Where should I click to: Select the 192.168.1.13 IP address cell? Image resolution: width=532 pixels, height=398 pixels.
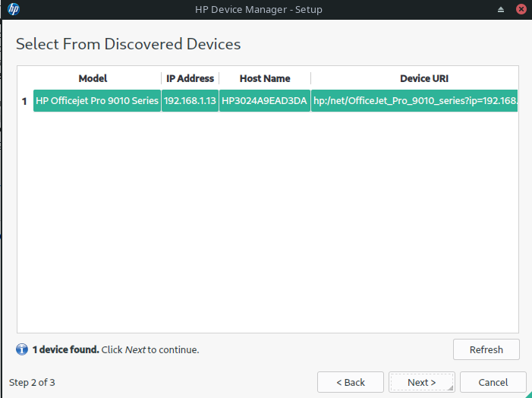(x=190, y=100)
